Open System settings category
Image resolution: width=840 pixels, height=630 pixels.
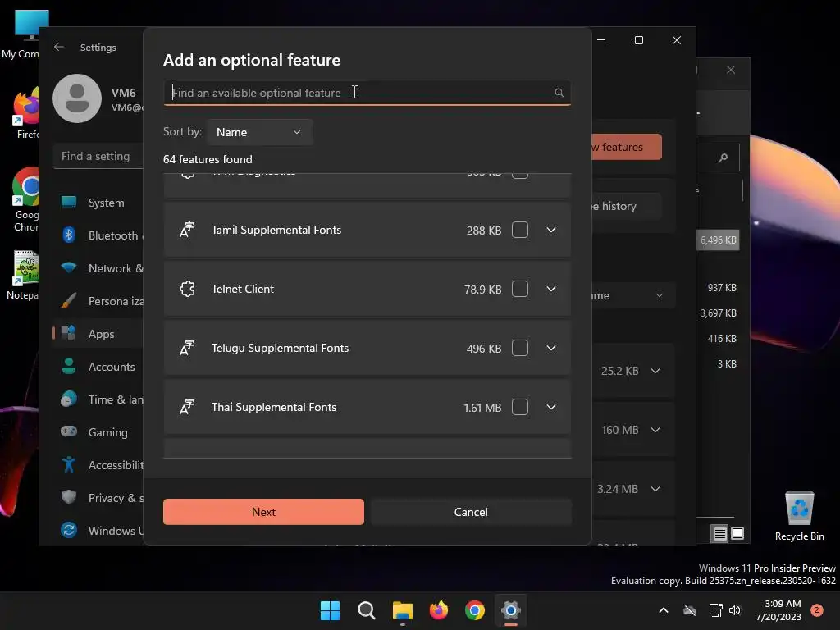pos(99,203)
